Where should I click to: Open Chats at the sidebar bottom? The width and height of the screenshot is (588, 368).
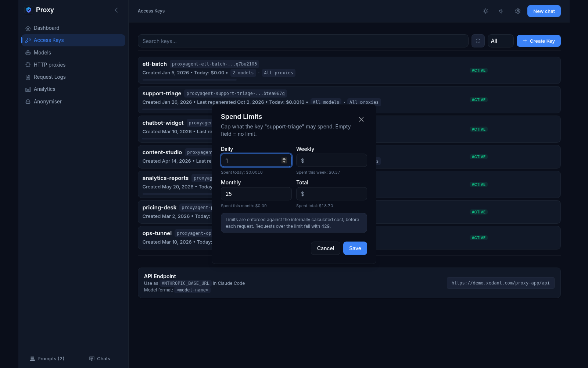coord(100,358)
